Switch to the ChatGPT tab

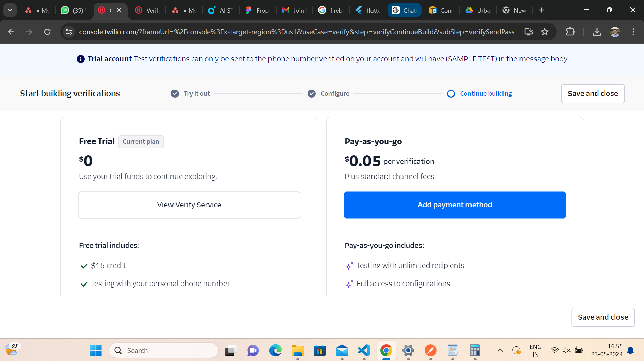pyautogui.click(x=404, y=10)
